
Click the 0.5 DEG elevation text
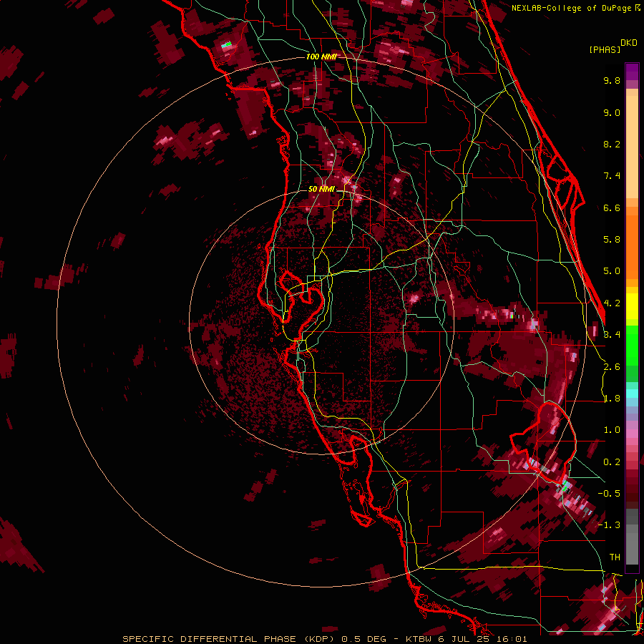364,639
